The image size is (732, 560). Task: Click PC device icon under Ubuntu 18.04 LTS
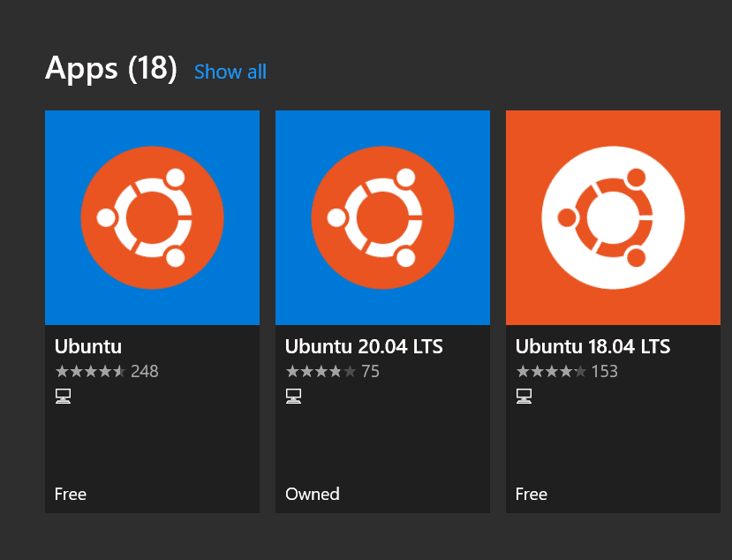coord(524,396)
